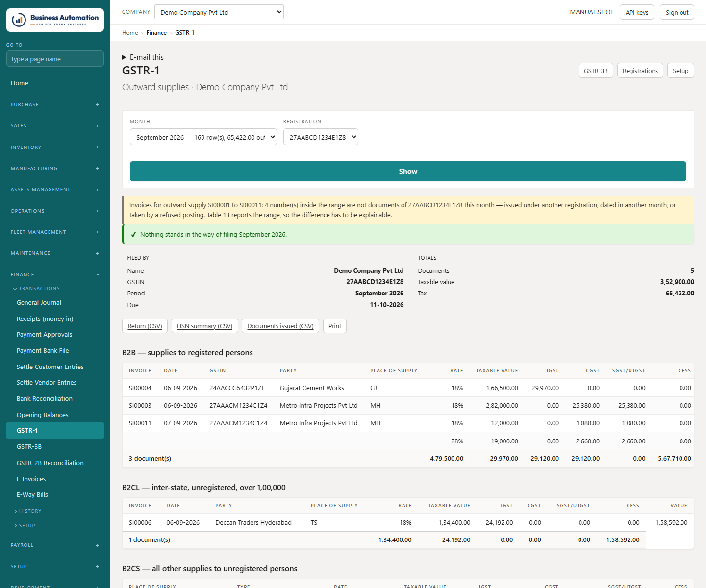Click the Print button
Screen dimensions: 706x588
coord(335,326)
